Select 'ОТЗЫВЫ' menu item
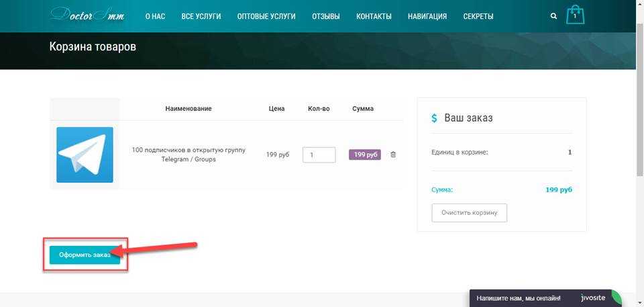Viewport: 644px width, 307px height. click(326, 16)
